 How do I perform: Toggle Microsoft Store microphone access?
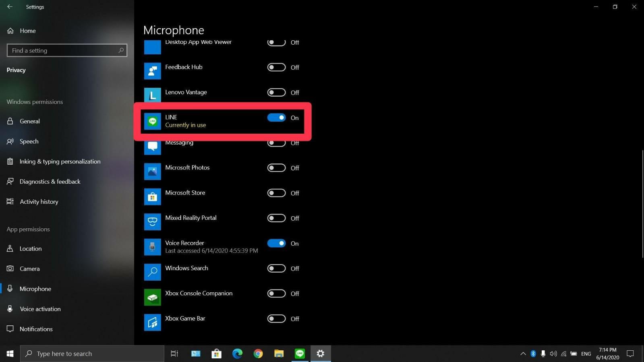276,193
